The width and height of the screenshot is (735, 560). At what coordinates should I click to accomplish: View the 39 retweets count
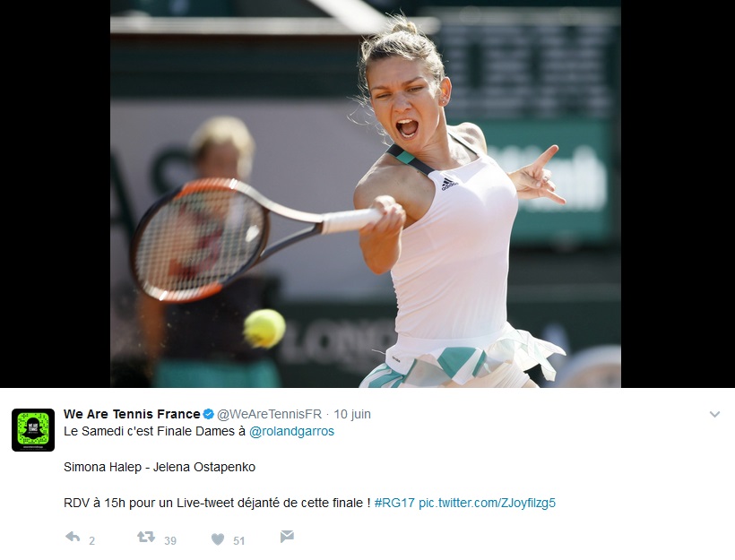170,541
